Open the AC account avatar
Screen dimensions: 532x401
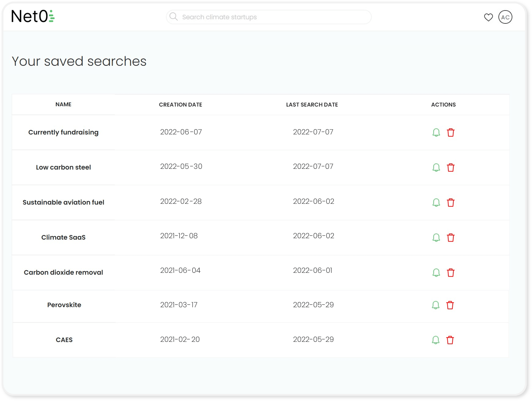(505, 17)
